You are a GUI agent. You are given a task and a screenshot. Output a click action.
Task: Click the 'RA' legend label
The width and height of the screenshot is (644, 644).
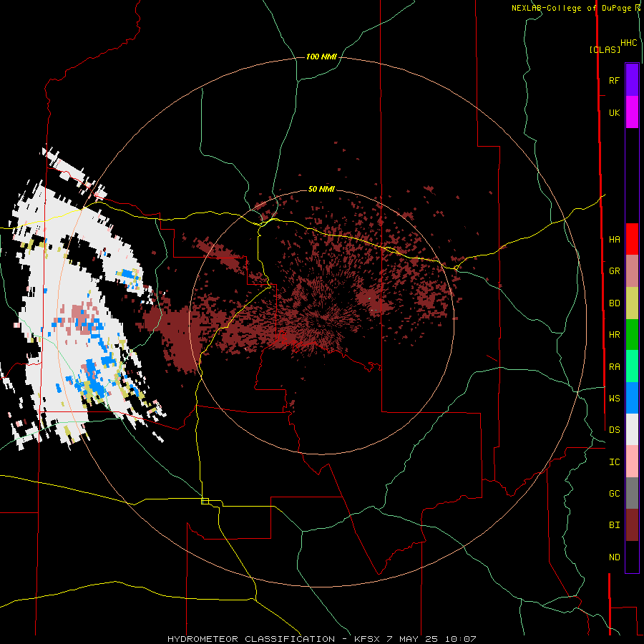click(x=614, y=367)
